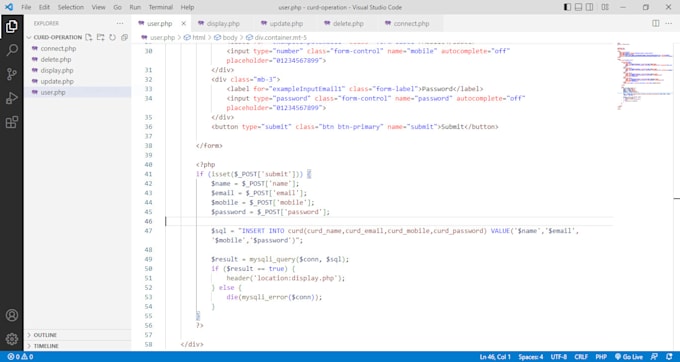Click the code minimap preview
680x362 pixels.
click(644, 76)
